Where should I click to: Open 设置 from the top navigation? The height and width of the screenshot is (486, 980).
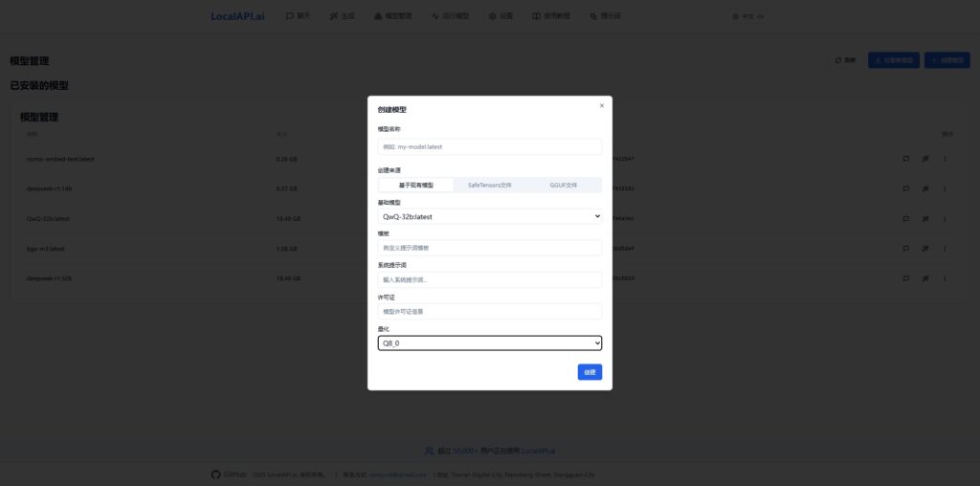tap(501, 16)
